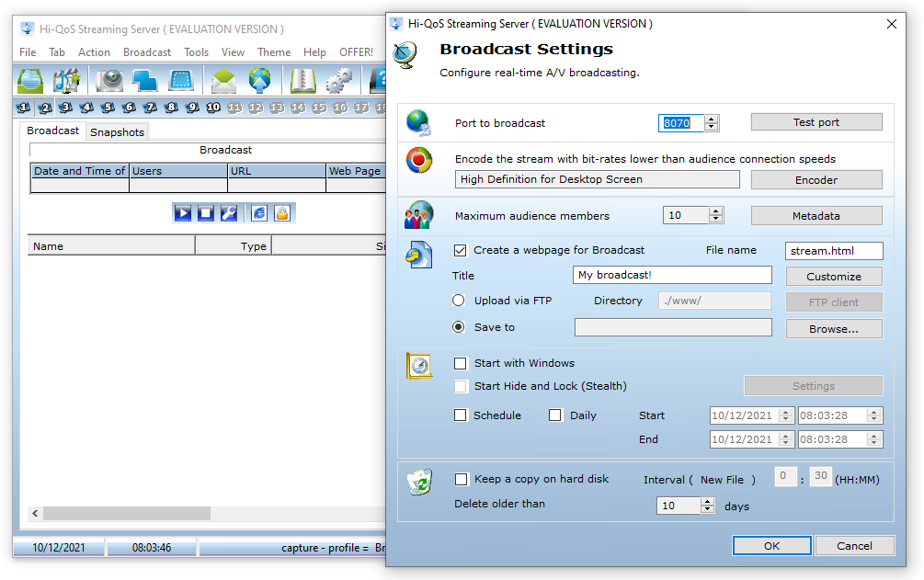Click the Type column header
The image size is (924, 580).
click(234, 245)
